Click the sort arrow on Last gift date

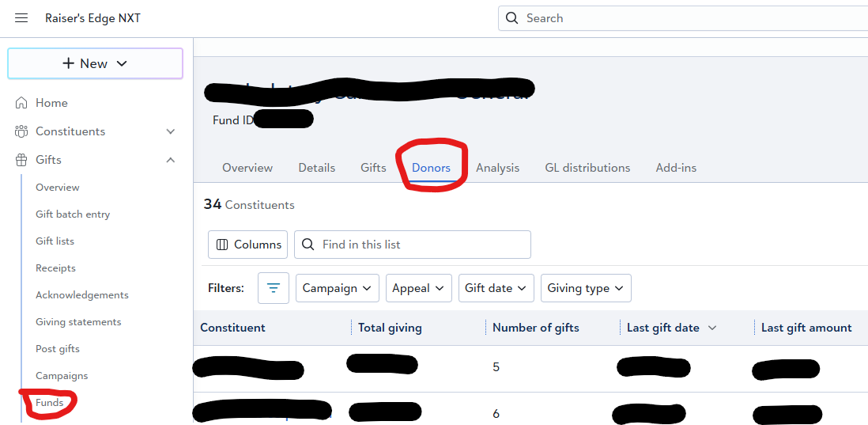712,328
